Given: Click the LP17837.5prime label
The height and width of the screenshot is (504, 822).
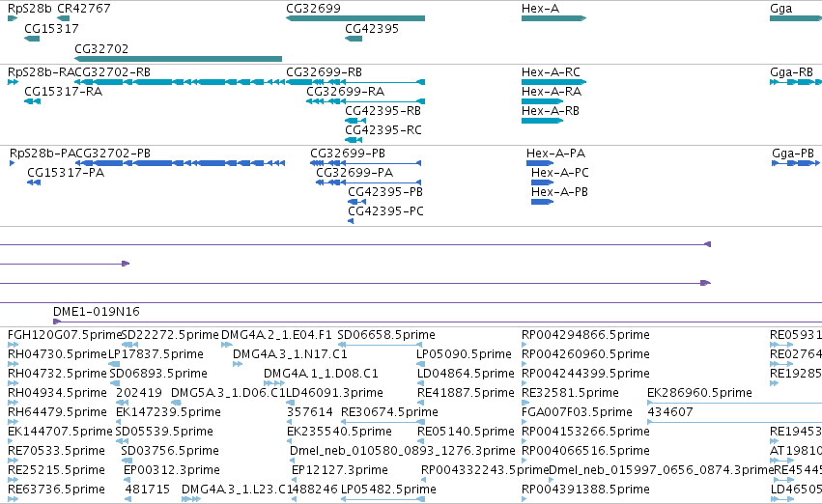Looking at the screenshot, I should pos(156,354).
